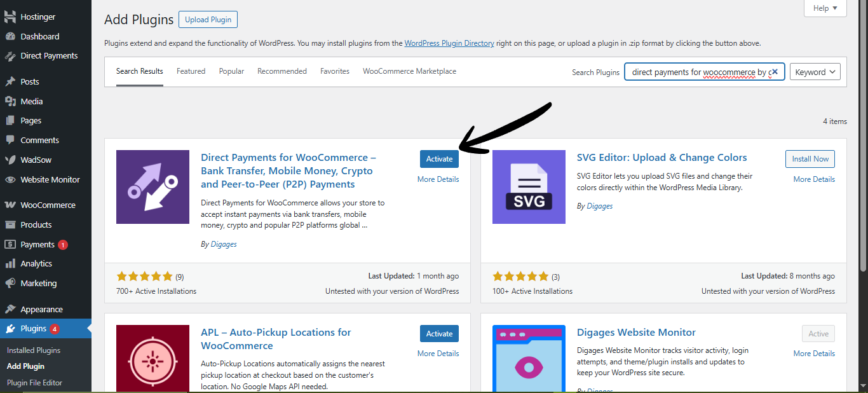Select the WooCommerce Woo icon
The width and height of the screenshot is (868, 393).
point(10,205)
